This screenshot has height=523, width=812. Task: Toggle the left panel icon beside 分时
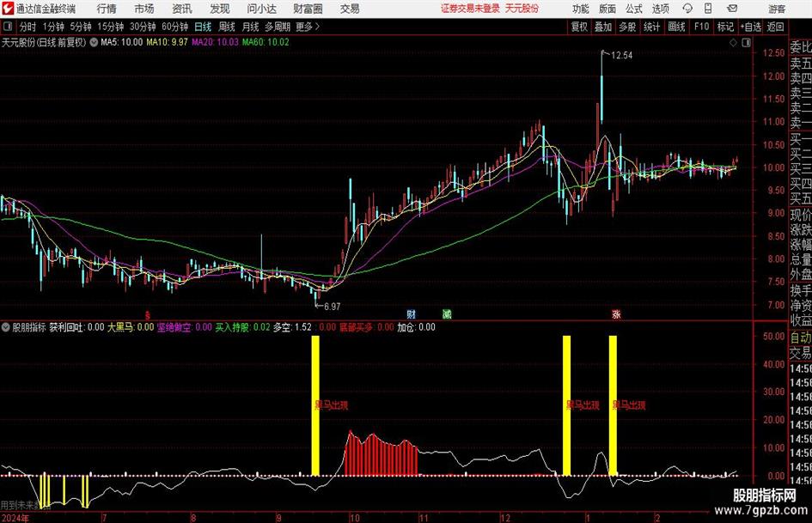pyautogui.click(x=7, y=27)
